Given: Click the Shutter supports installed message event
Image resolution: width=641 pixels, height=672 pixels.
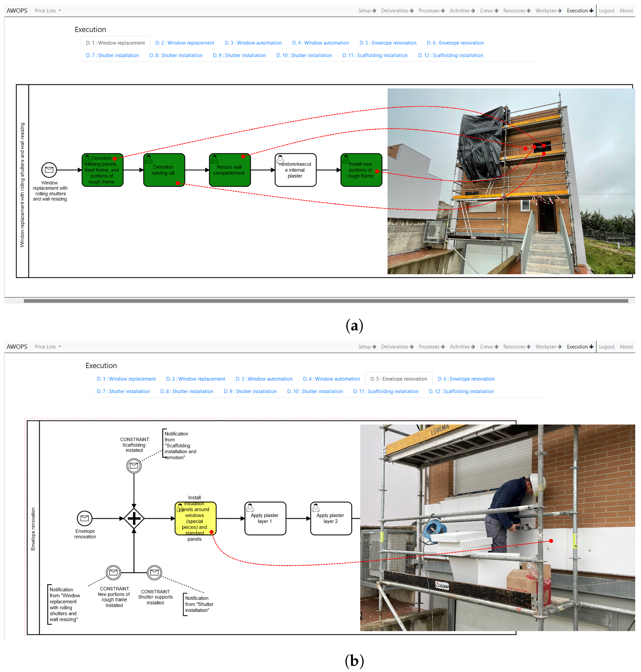Looking at the screenshot, I should (154, 573).
